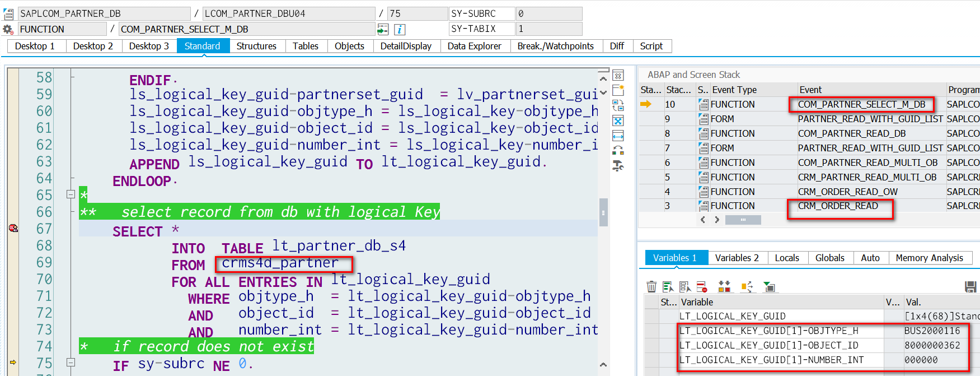
Task: Select the Standard tab
Action: click(x=203, y=46)
